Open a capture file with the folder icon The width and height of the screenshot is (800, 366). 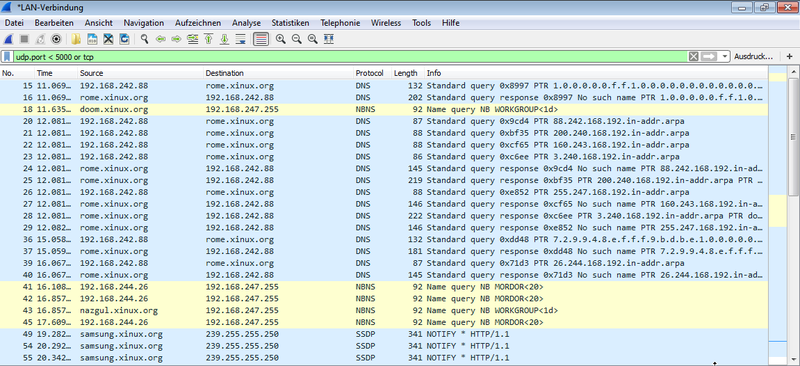pos(76,39)
